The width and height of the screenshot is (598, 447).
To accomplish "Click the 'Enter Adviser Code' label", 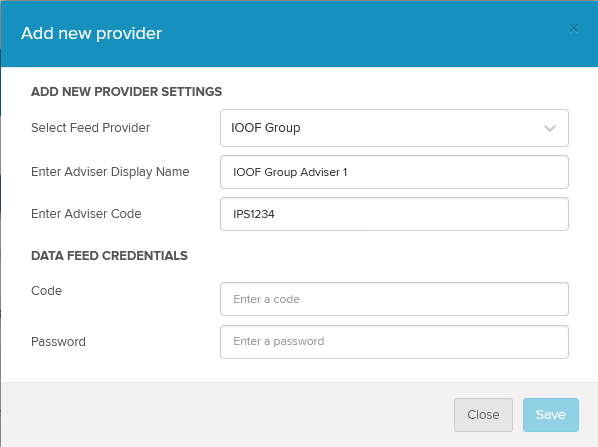I will tap(86, 214).
